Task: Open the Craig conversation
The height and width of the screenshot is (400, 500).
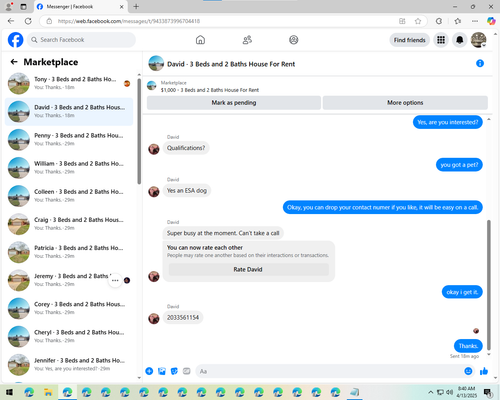Action: coord(69,224)
